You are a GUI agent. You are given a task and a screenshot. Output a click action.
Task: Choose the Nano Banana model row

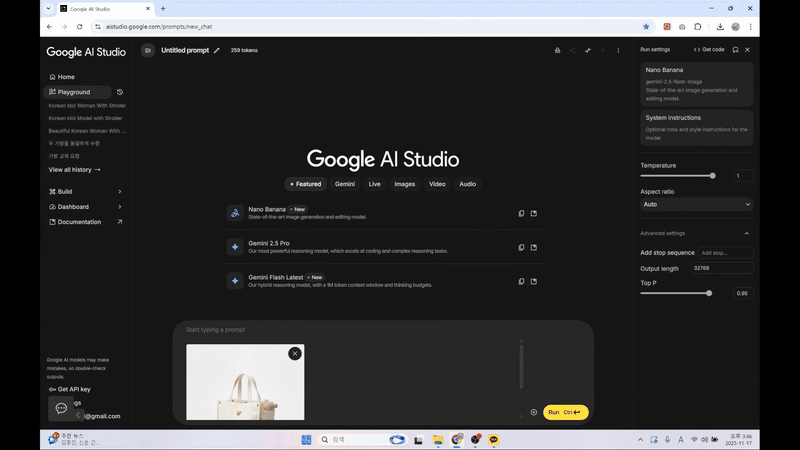pos(383,213)
